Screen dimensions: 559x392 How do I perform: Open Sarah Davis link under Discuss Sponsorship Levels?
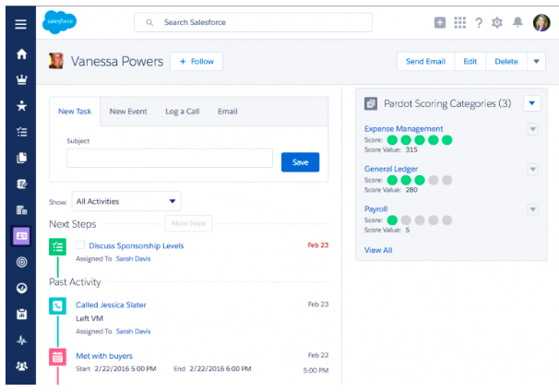coord(134,258)
